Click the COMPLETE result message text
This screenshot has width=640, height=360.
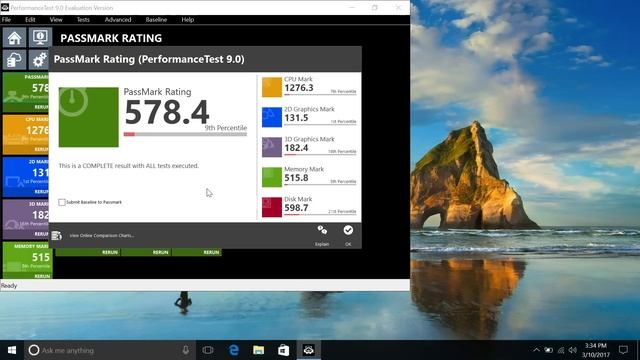click(x=129, y=166)
